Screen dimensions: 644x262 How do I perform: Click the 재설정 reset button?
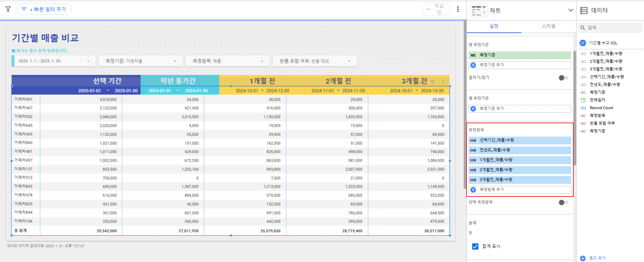pos(436,9)
